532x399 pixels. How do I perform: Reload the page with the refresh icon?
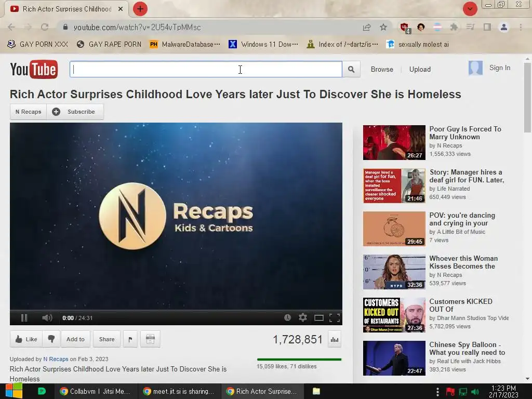(x=45, y=27)
